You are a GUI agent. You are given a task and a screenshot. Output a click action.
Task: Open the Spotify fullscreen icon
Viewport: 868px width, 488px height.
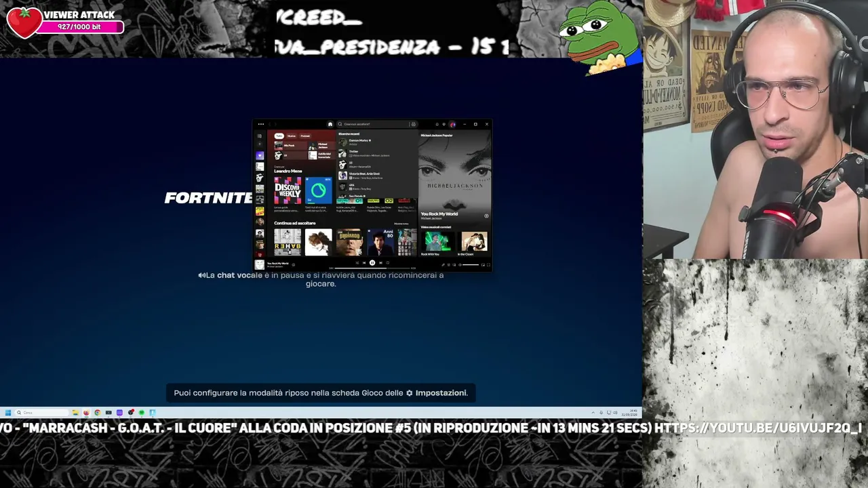(489, 265)
